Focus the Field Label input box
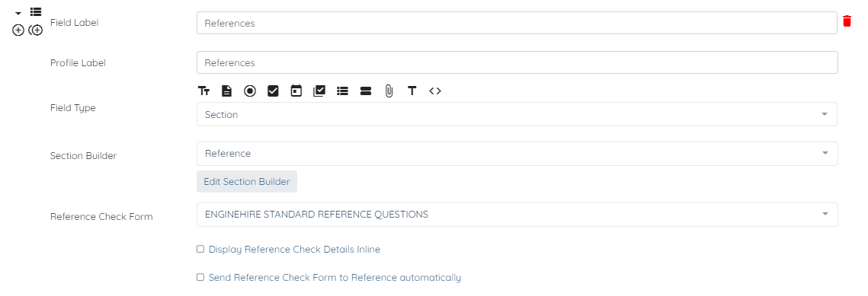Viewport: 868px width, 296px height. pos(517,23)
